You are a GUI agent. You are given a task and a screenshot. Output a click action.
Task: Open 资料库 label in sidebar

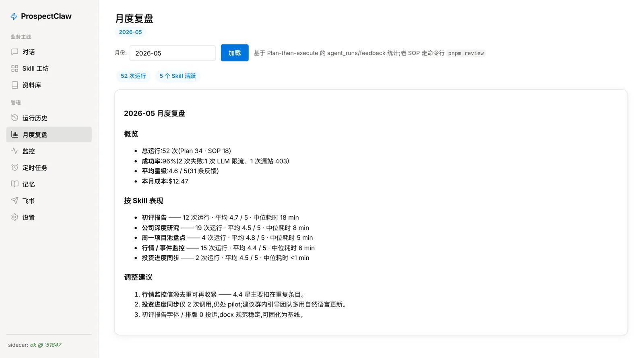click(x=32, y=85)
